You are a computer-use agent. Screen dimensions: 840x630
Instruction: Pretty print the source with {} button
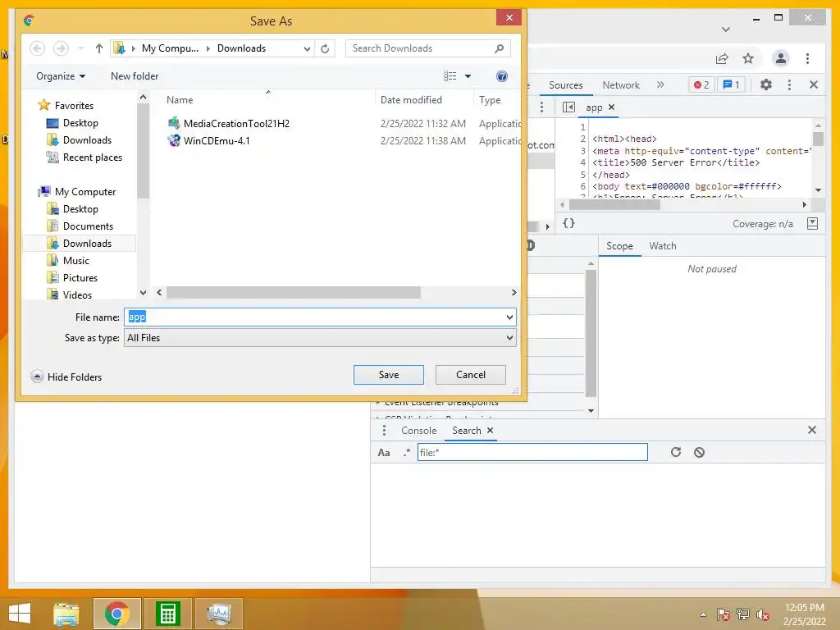568,223
